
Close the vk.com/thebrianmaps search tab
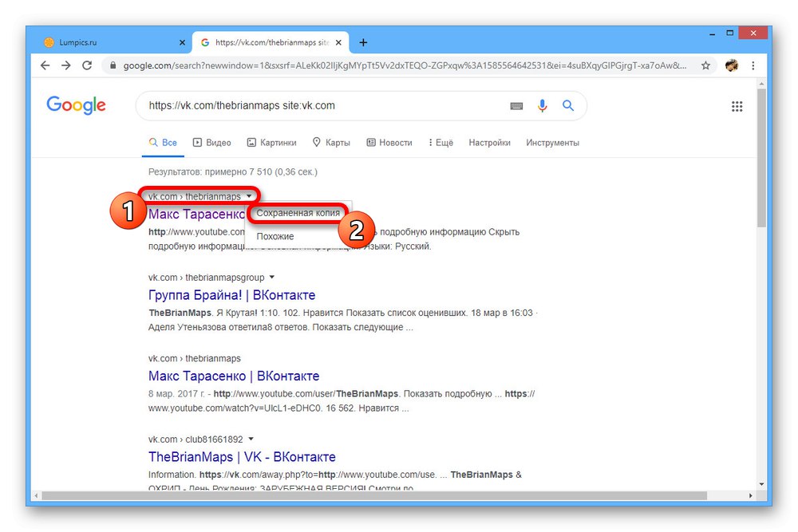338,43
